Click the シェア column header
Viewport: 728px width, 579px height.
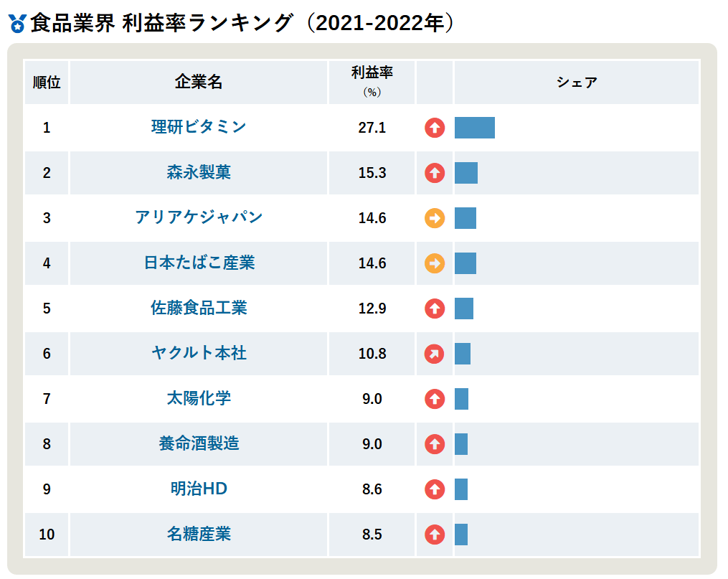(575, 83)
